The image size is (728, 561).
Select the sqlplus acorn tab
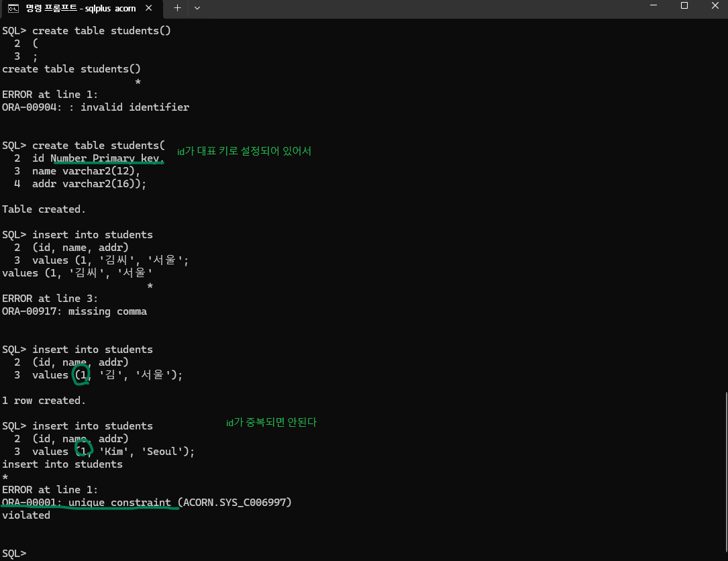81,8
